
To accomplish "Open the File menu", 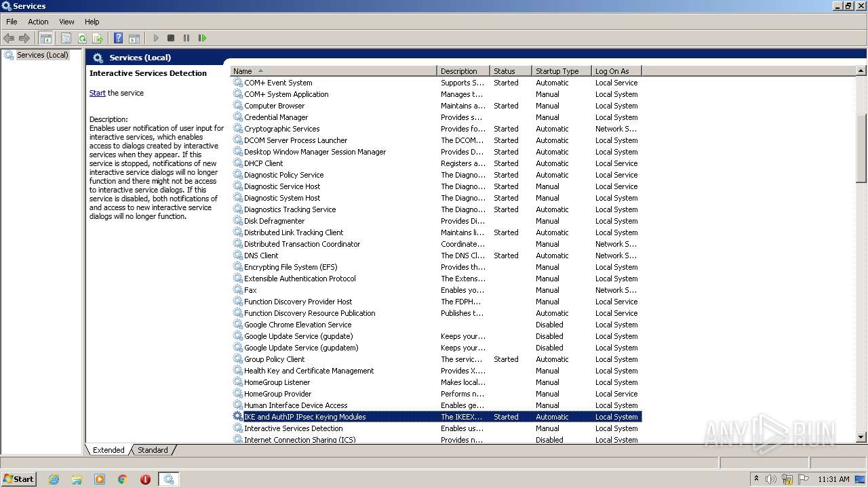I will click(12, 22).
